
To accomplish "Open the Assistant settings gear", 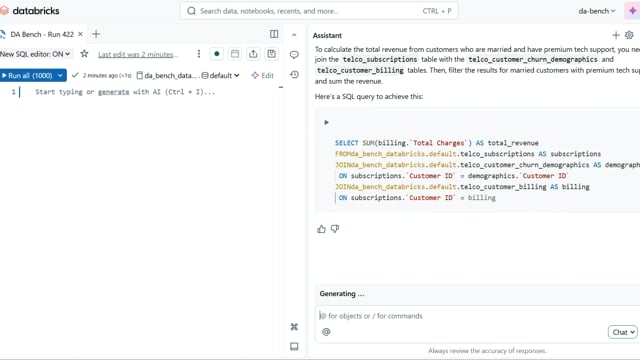I will tap(629, 35).
